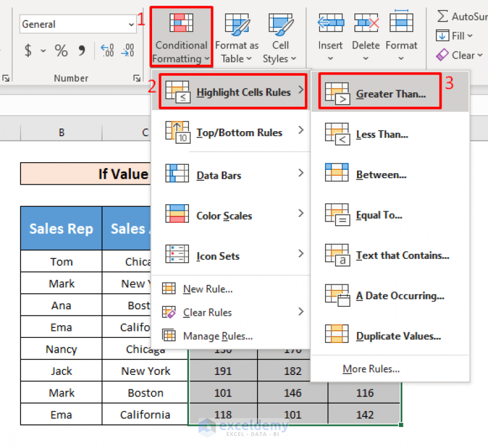The width and height of the screenshot is (488, 448).
Task: Open the Fill dropdown arrow
Action: click(x=470, y=36)
